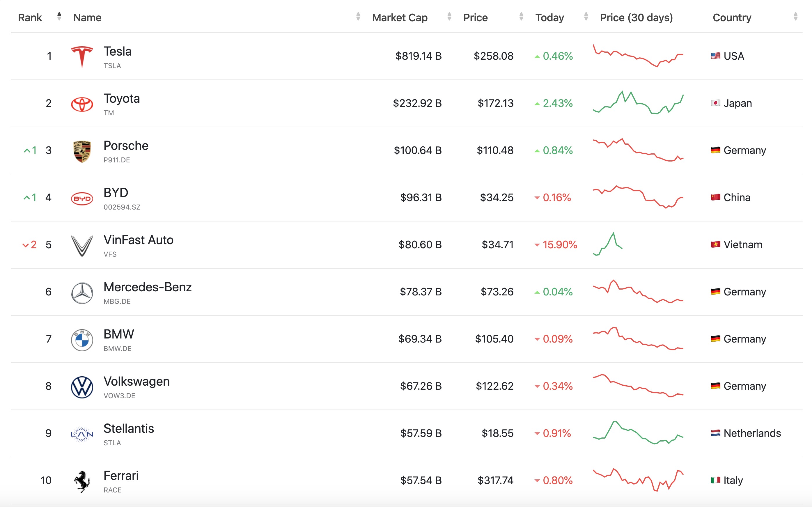
Task: Click Tesla market cap $819.14 B
Action: click(419, 56)
